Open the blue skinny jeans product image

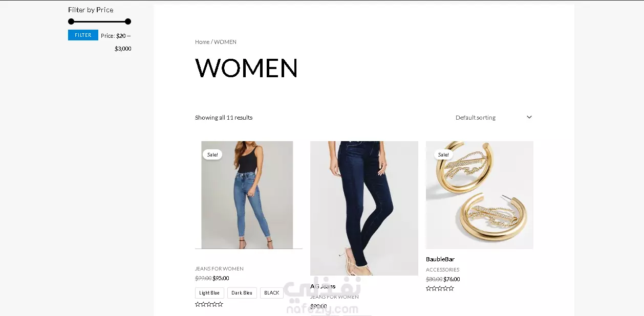click(x=247, y=195)
